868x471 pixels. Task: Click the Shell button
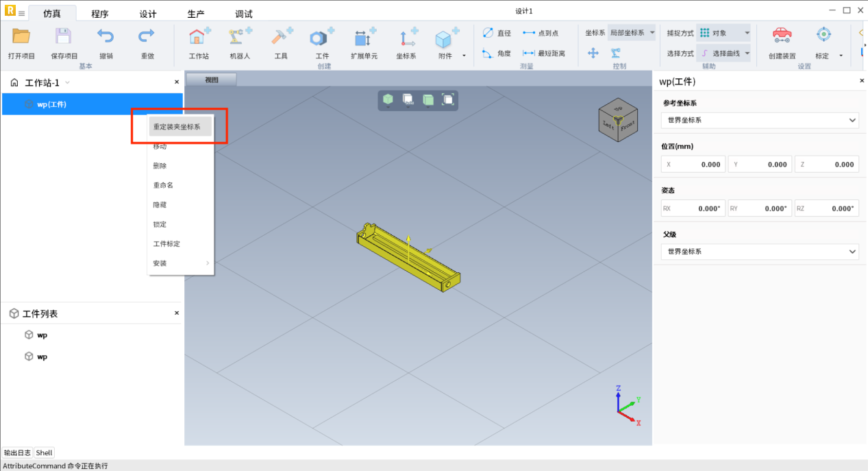(45, 452)
